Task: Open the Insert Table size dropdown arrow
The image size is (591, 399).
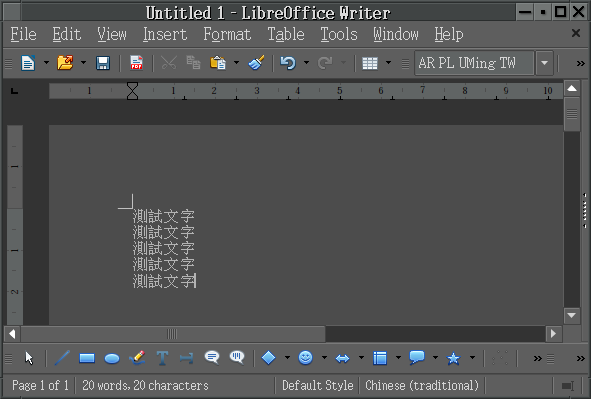Action: 388,63
